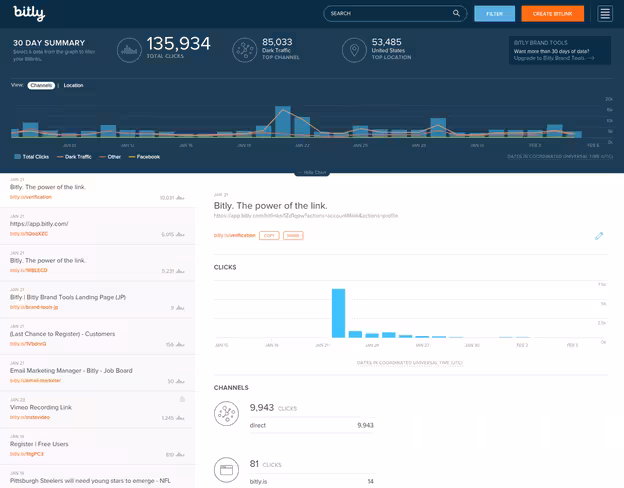The height and width of the screenshot is (488, 624).
Task: Click the top channel network icon
Action: [x=244, y=50]
